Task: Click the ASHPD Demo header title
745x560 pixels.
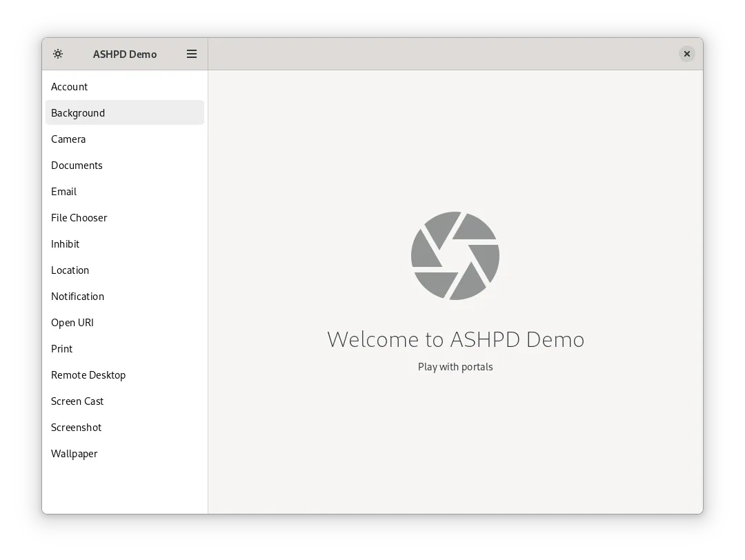Action: tap(125, 54)
